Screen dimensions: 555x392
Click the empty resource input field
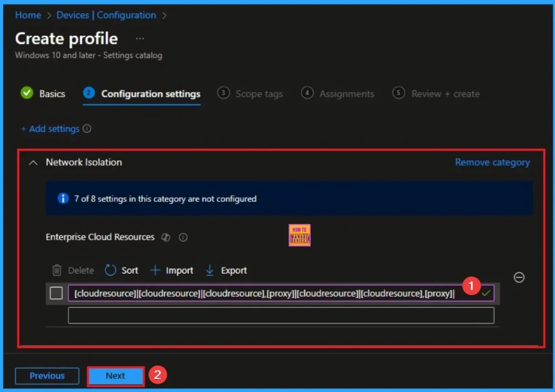[281, 315]
